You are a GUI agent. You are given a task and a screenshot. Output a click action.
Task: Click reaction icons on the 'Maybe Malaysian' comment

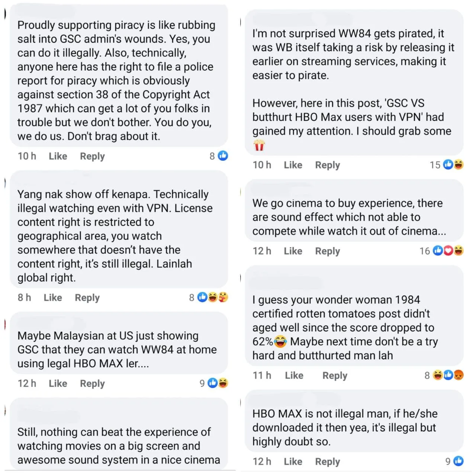coord(218,383)
